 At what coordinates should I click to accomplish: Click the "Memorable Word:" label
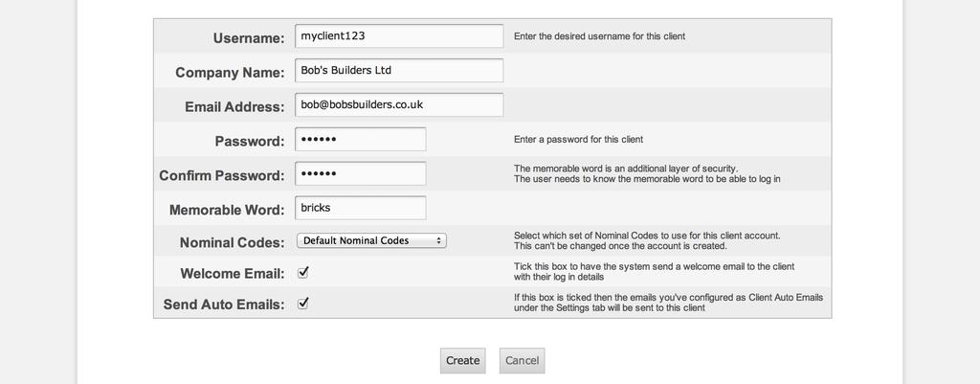[x=227, y=211]
